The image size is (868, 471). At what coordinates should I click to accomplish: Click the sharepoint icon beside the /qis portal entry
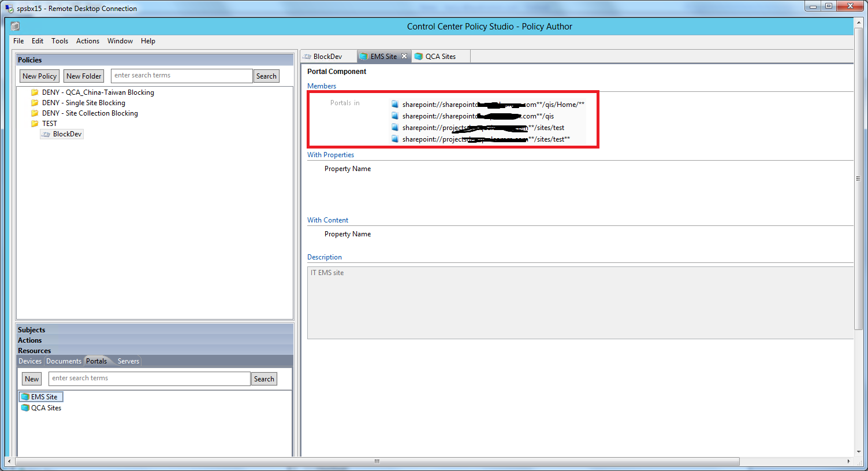(395, 116)
